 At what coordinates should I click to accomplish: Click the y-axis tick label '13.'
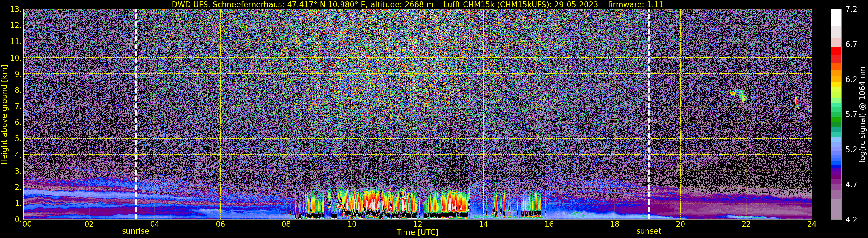16,9
